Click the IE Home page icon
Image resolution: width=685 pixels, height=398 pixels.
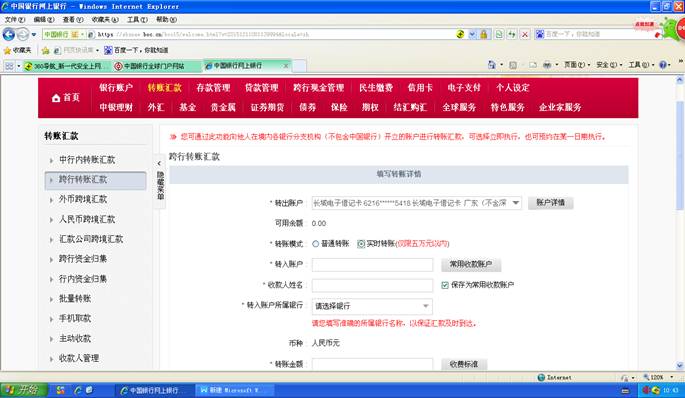(x=492, y=65)
